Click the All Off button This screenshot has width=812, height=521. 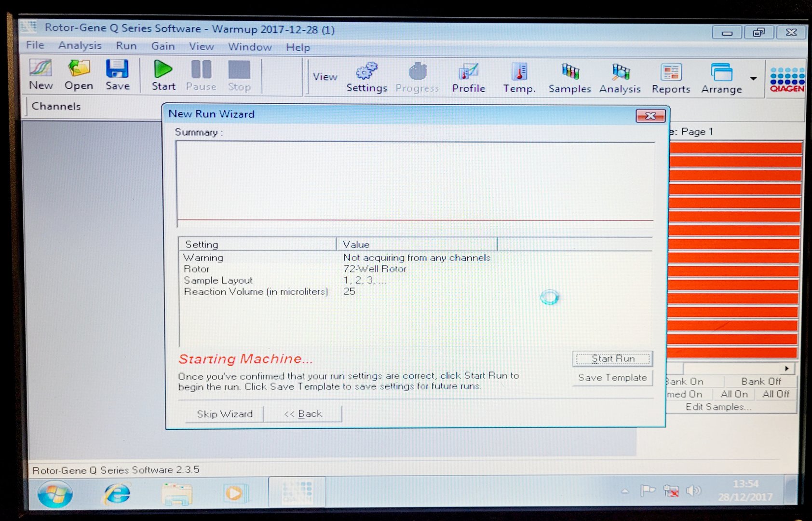(x=776, y=394)
